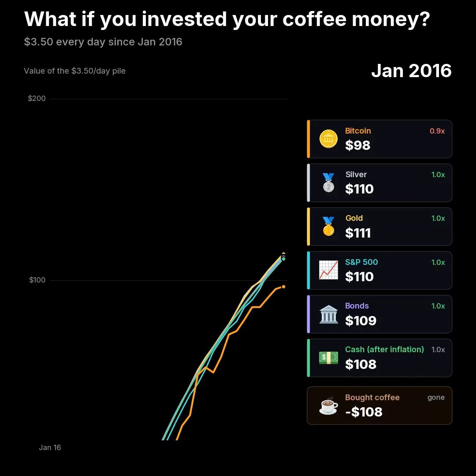
Task: Select the Bonds $109 card
Action: click(x=379, y=314)
